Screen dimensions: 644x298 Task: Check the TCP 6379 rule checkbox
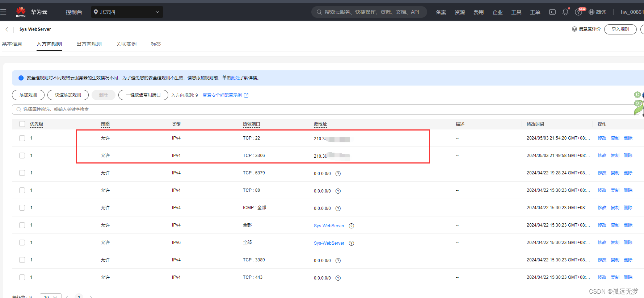[22, 173]
